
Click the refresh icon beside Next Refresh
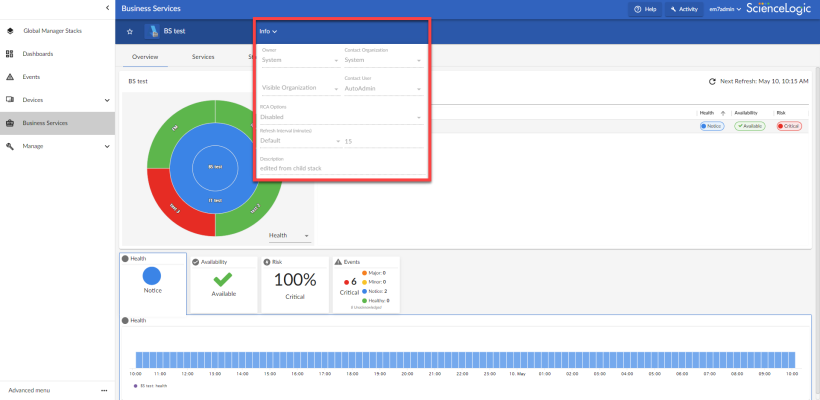pyautogui.click(x=712, y=81)
